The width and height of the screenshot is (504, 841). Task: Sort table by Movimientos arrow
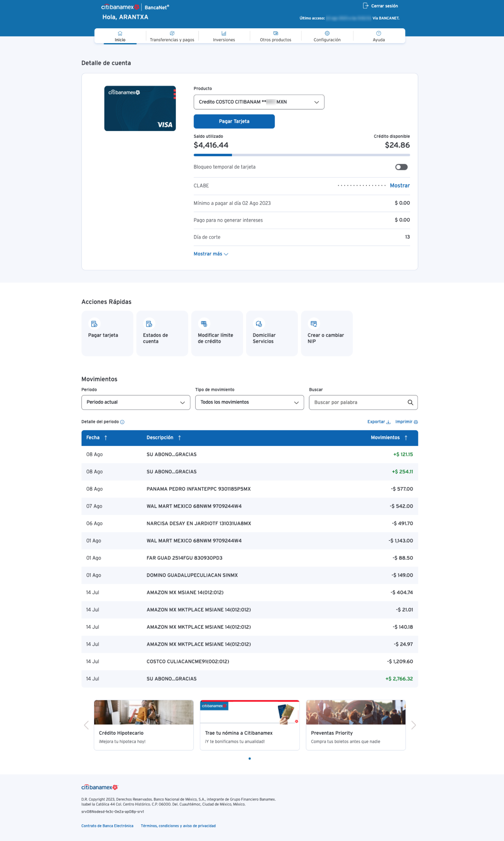click(x=406, y=437)
